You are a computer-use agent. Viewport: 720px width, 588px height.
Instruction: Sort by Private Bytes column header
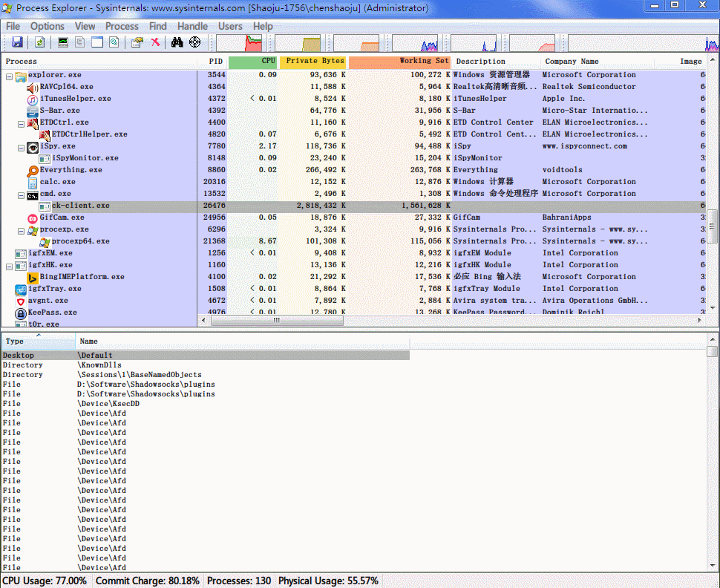[313, 61]
